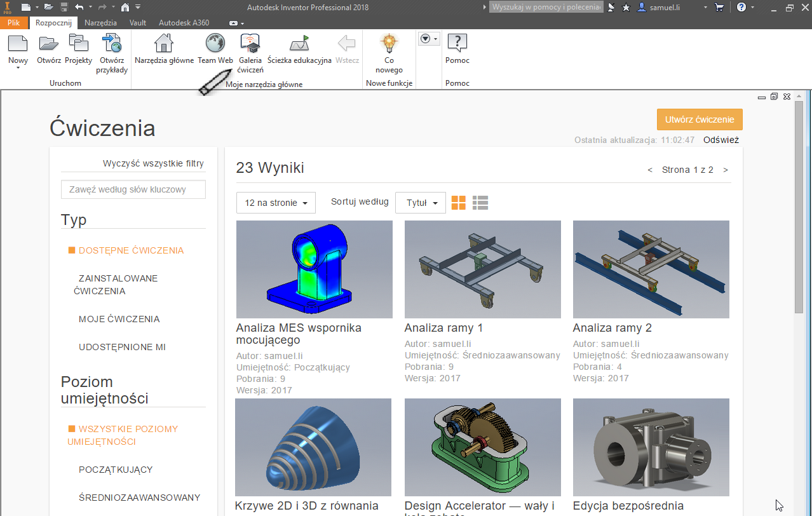Click the help question mark icon in title bar
Image resolution: width=812 pixels, height=516 pixels.
(741, 8)
